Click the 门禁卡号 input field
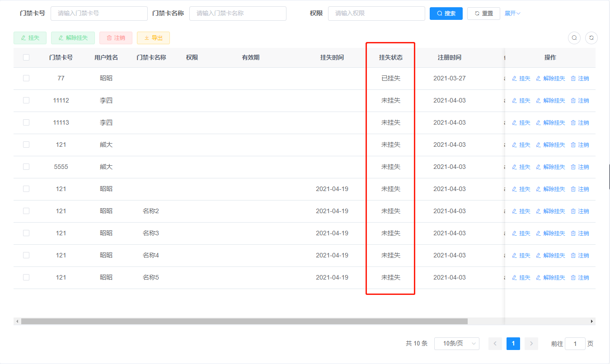 click(99, 13)
